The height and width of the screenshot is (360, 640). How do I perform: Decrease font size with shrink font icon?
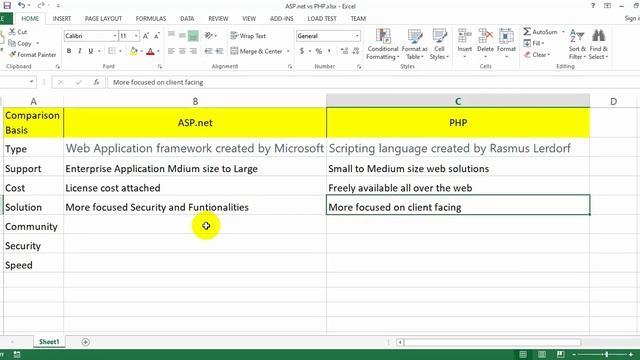point(156,36)
